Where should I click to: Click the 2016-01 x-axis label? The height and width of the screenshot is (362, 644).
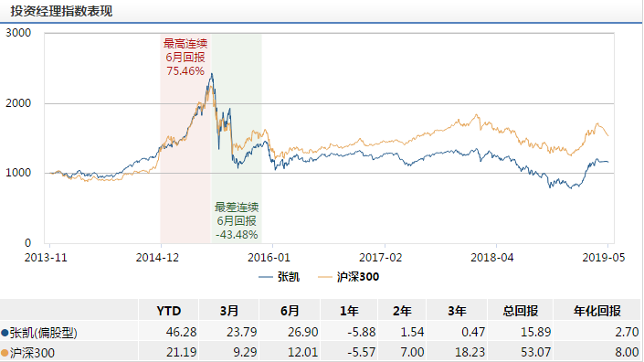tap(269, 258)
